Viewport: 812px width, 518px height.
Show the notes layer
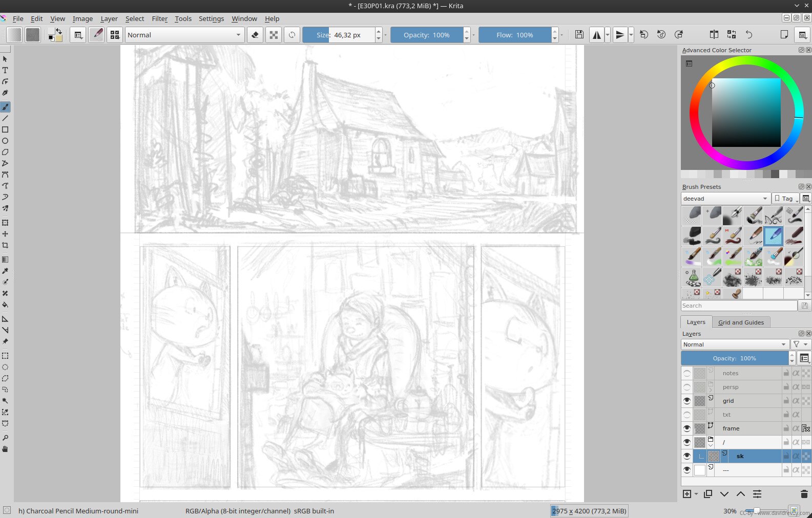[x=687, y=373]
